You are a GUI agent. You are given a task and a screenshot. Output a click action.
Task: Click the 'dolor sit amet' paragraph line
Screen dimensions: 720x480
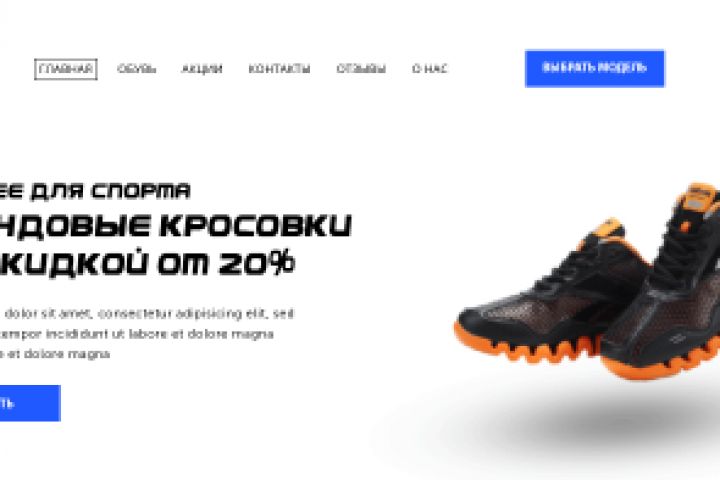pyautogui.click(x=149, y=314)
